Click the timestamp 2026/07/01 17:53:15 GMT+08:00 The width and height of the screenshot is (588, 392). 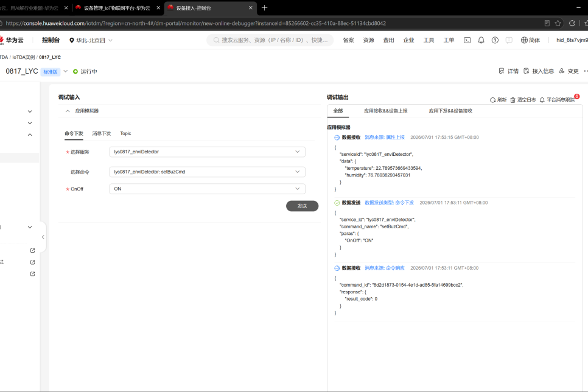(x=444, y=138)
